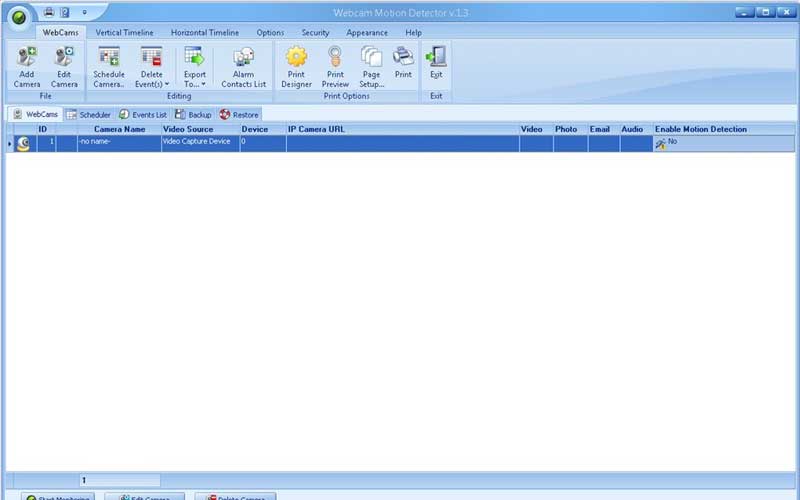Select the 'Video Capture Device' cell
The height and width of the screenshot is (500, 800).
(201, 143)
